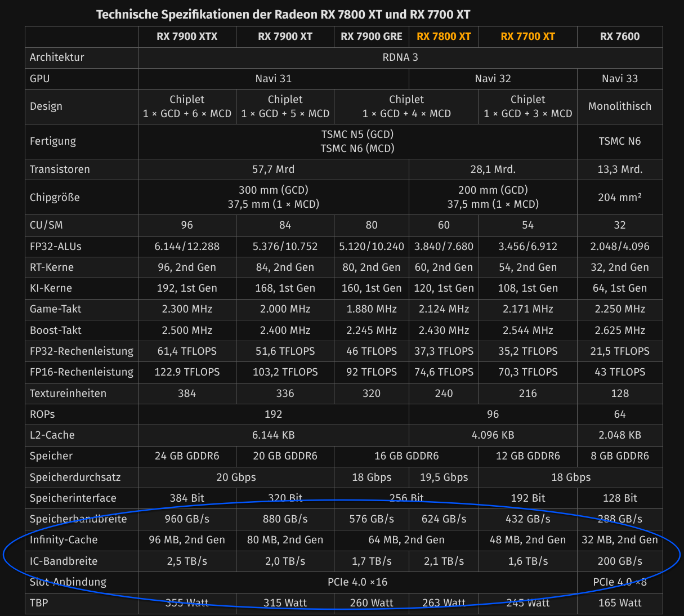
Task: Click the RX 7600 column header
Action: (x=620, y=37)
